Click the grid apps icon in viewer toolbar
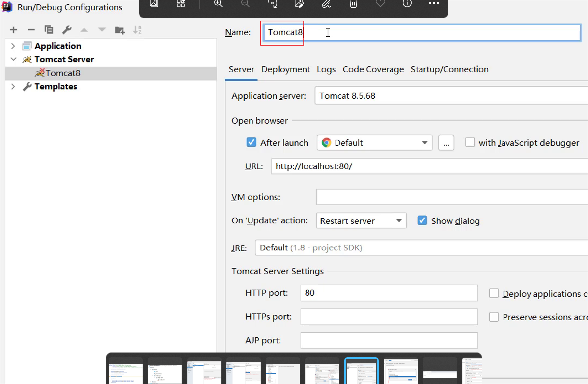Screen dimensions: 588x384 (181, 4)
